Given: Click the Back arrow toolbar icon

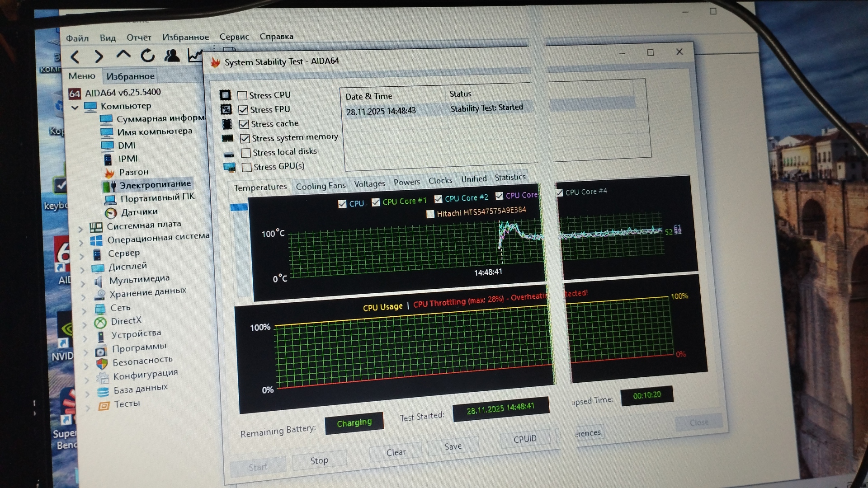Looking at the screenshot, I should [75, 57].
